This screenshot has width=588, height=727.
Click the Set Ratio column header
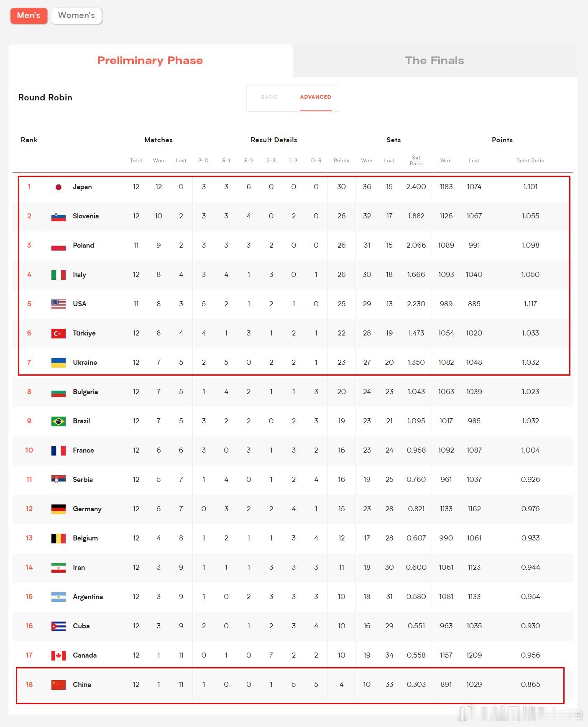coord(416,161)
